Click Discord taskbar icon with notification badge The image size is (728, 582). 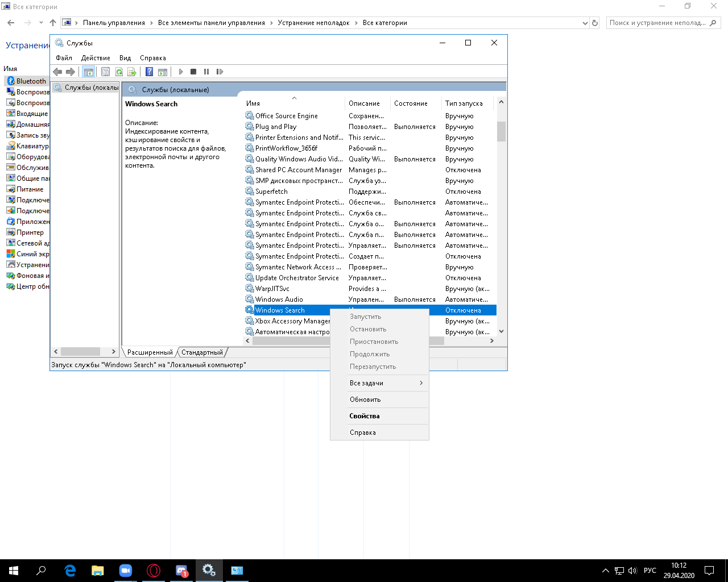pyautogui.click(x=181, y=571)
